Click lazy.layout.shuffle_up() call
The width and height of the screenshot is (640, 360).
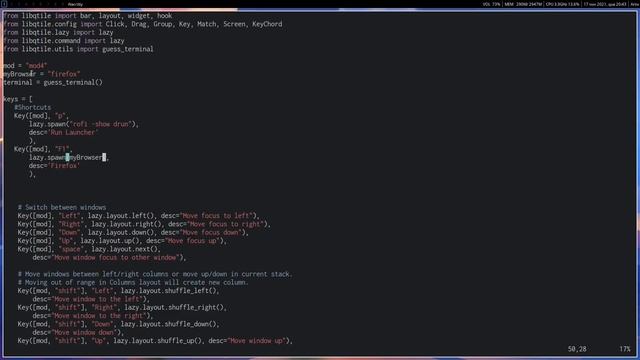pos(157,341)
